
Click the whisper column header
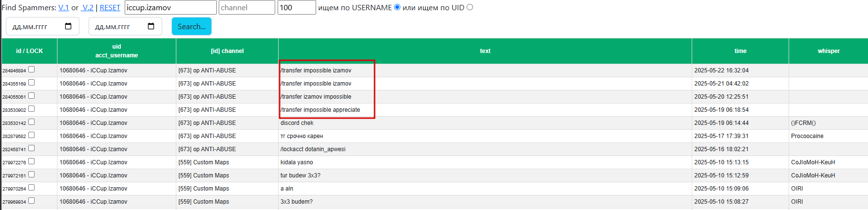click(829, 51)
